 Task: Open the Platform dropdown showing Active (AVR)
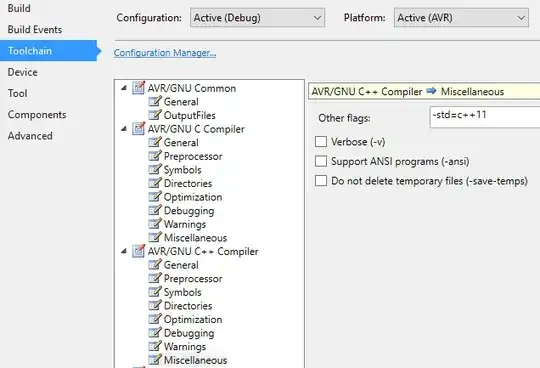pyautogui.click(x=461, y=18)
